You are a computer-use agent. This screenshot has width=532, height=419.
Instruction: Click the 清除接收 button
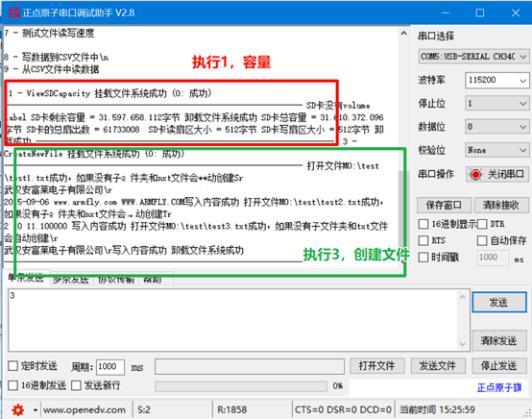pyautogui.click(x=500, y=205)
